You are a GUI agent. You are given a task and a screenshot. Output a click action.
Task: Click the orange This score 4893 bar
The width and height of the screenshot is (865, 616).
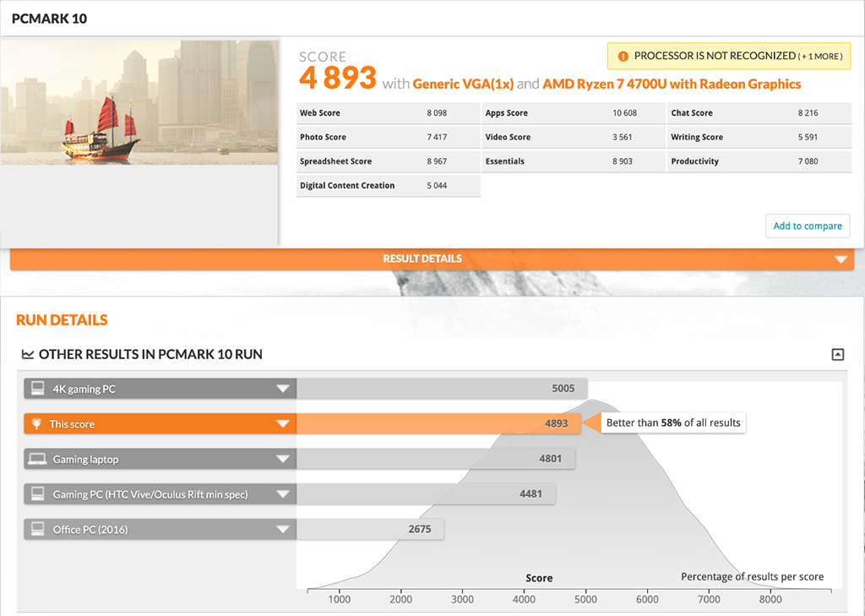coord(438,424)
